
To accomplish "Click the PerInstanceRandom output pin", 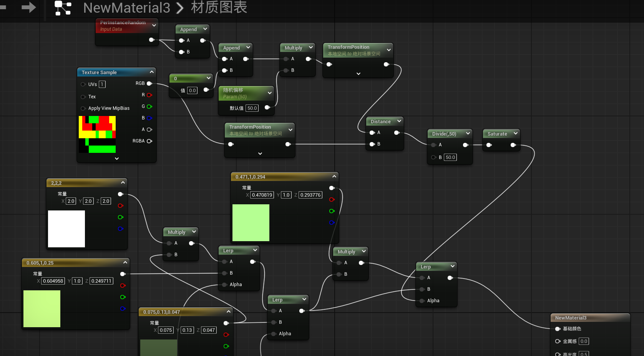I will 151,40.
